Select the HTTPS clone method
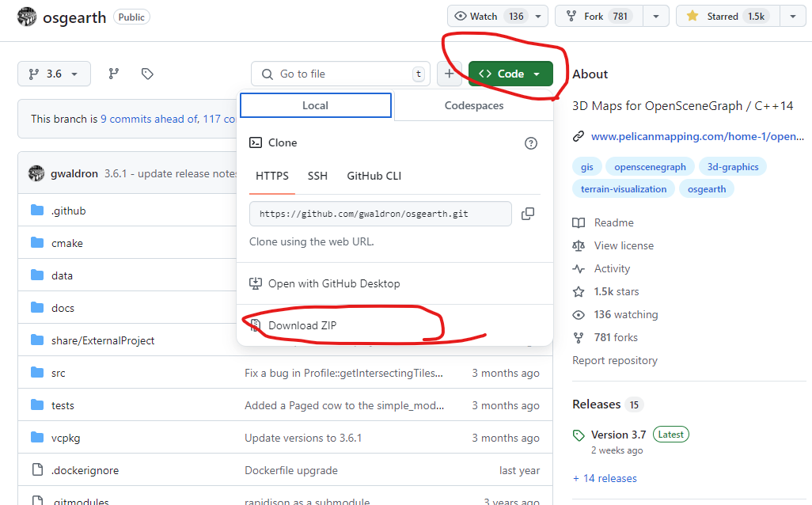Viewport: 812px width, 505px height. [x=272, y=176]
